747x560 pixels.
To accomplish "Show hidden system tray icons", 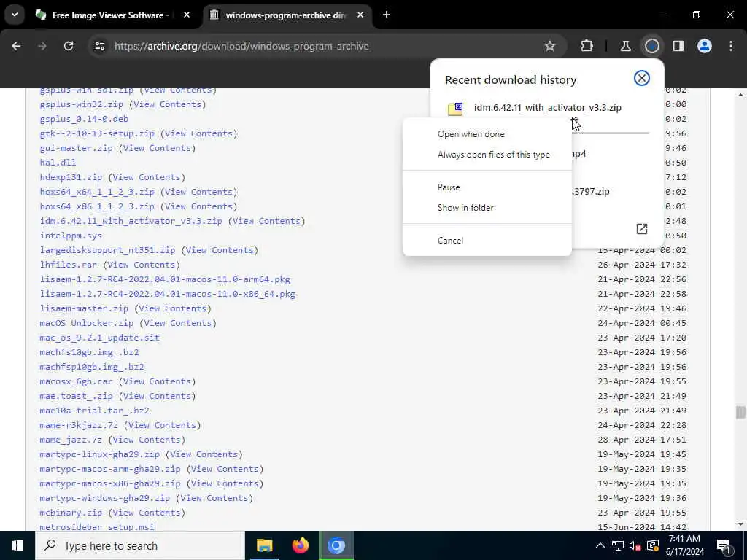I will 600,545.
